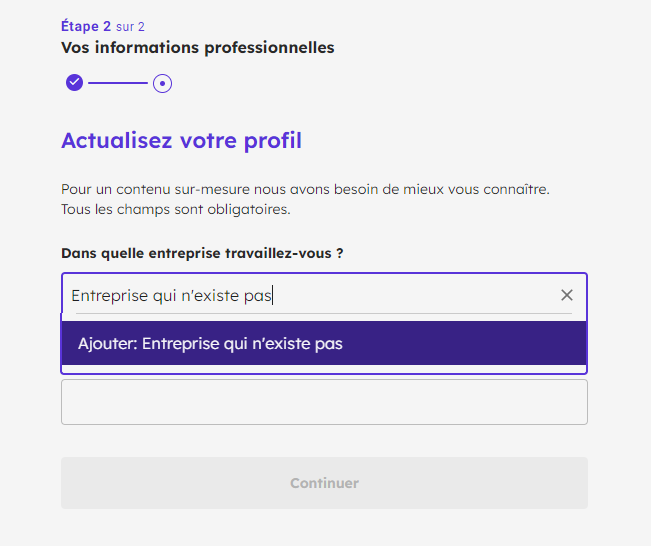Choose "Ajouter: Entreprise qui n'existe pas" suggestion
Screen dimensions: 651x546
(324, 343)
